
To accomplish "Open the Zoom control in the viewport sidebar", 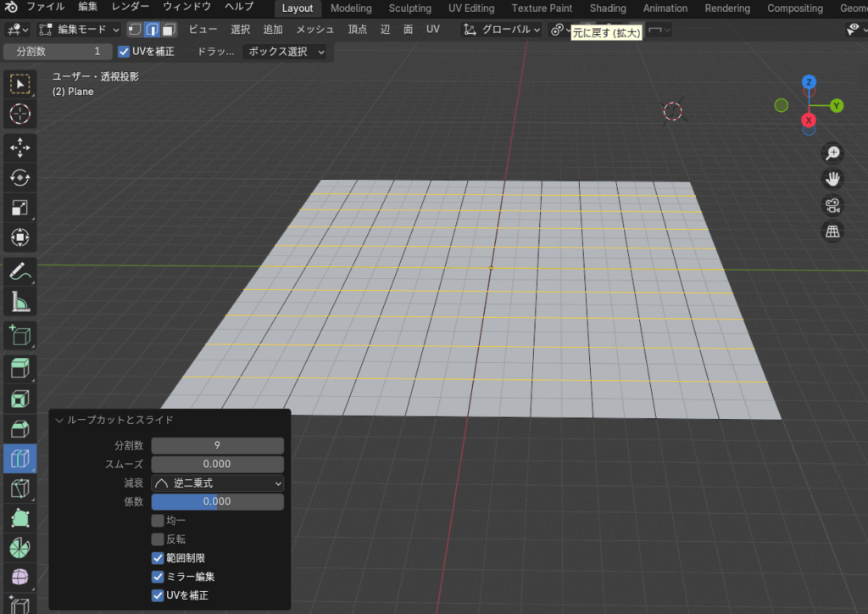I will point(832,153).
